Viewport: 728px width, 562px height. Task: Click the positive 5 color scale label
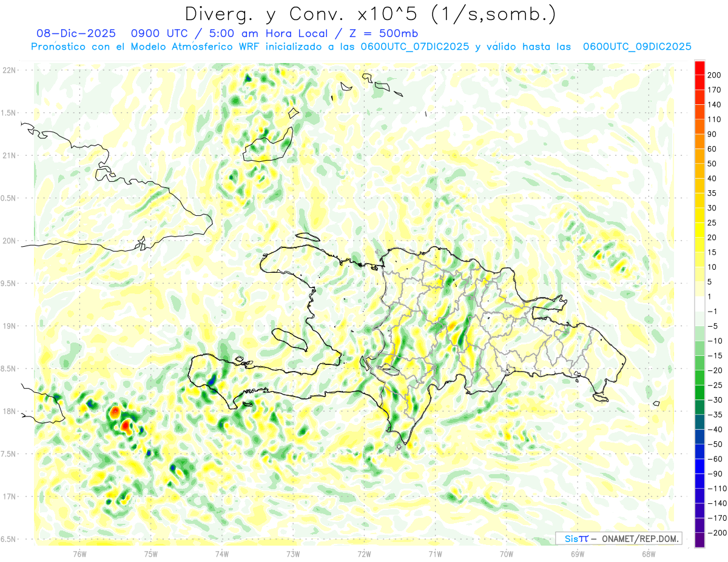pyautogui.click(x=710, y=282)
